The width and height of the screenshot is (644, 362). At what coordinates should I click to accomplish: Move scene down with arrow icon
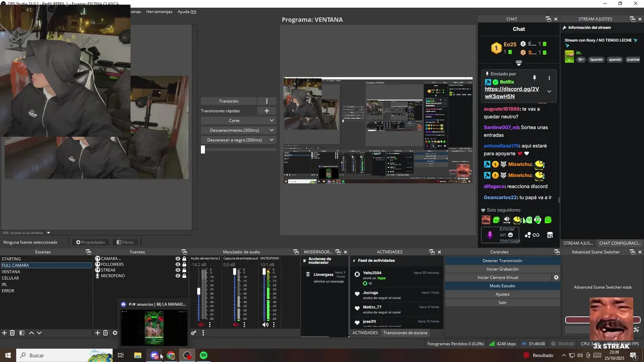tap(39, 333)
